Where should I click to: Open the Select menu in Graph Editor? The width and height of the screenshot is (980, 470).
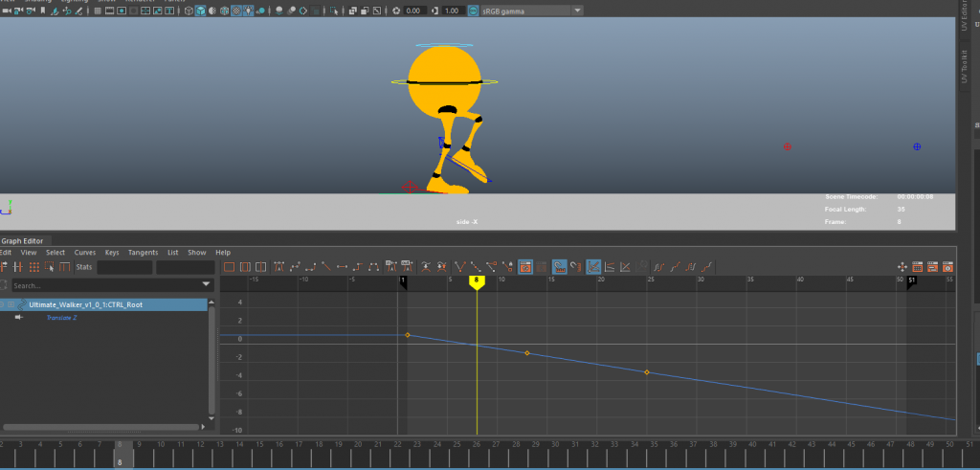pyautogui.click(x=55, y=253)
